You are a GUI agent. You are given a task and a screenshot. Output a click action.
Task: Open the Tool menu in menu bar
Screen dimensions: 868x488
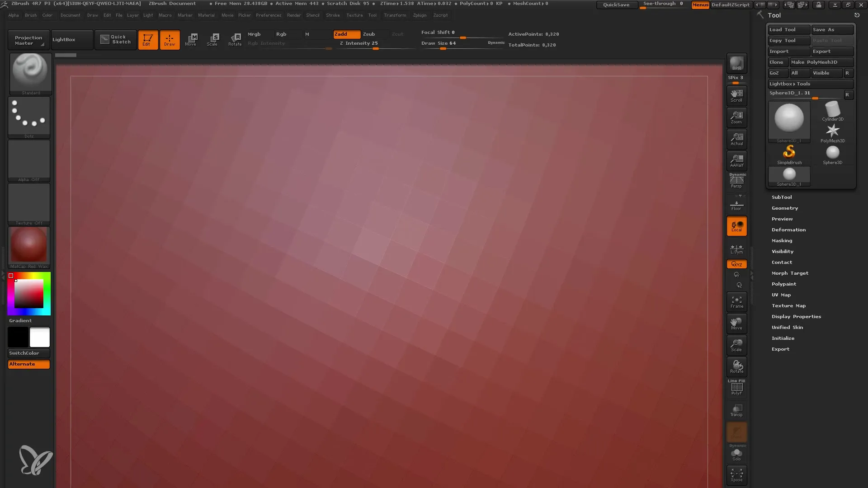(x=372, y=15)
